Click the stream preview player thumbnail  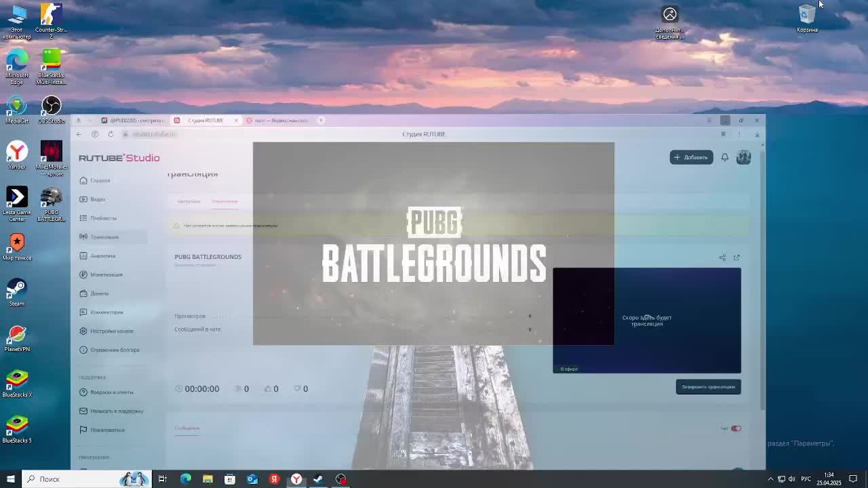click(x=647, y=320)
